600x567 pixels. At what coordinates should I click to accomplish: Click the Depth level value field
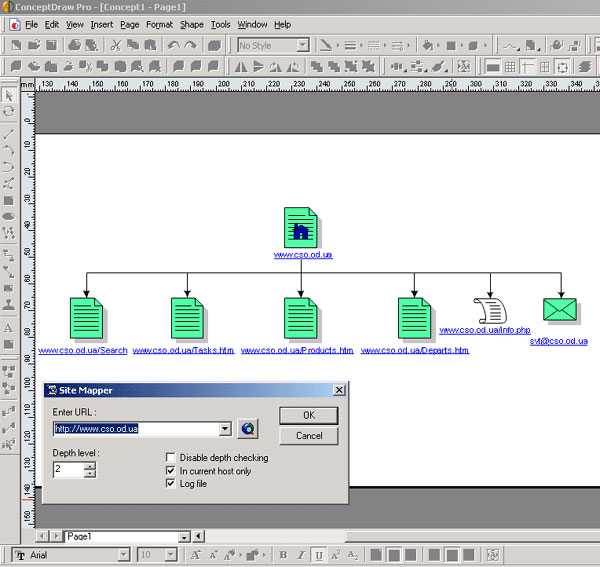click(69, 469)
